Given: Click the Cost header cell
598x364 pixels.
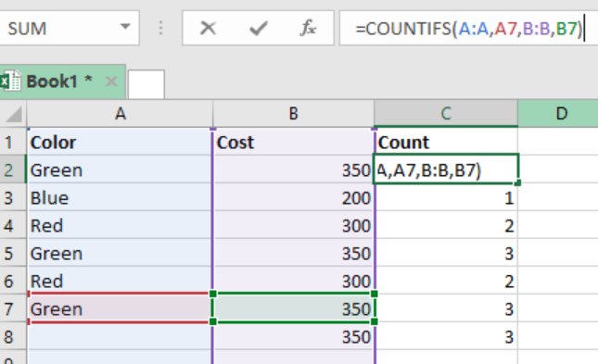Looking at the screenshot, I should (x=294, y=142).
